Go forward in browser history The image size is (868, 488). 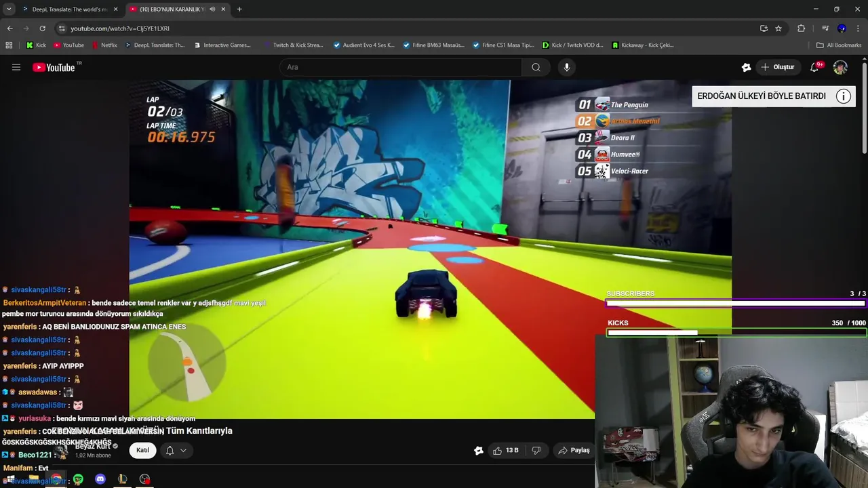pyautogui.click(x=26, y=28)
